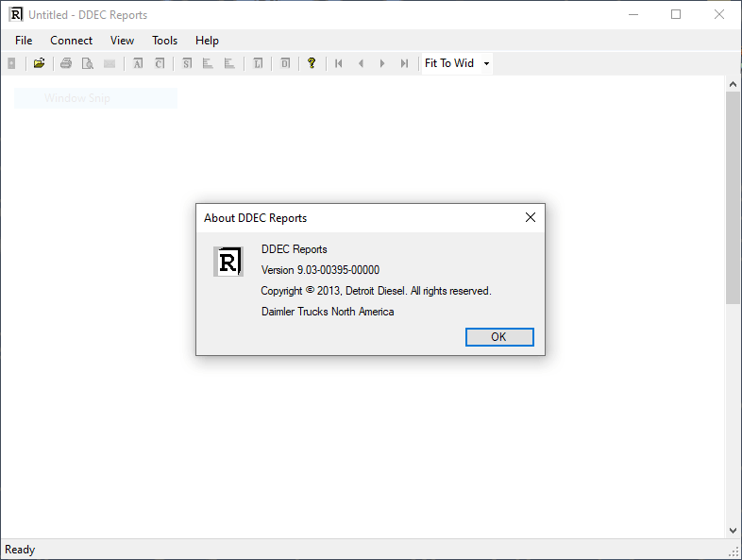The image size is (742, 560).
Task: Close the About DDEC Reports dialog
Action: 531,217
